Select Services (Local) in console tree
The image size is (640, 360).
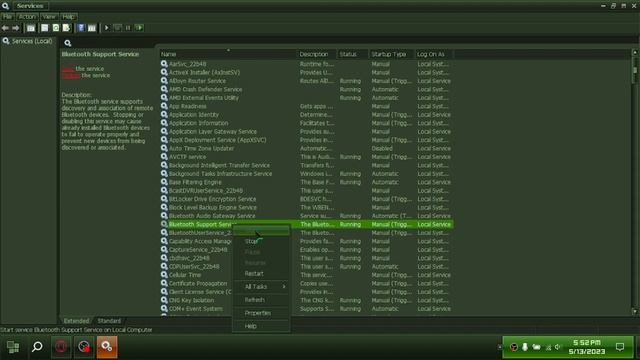pos(28,41)
